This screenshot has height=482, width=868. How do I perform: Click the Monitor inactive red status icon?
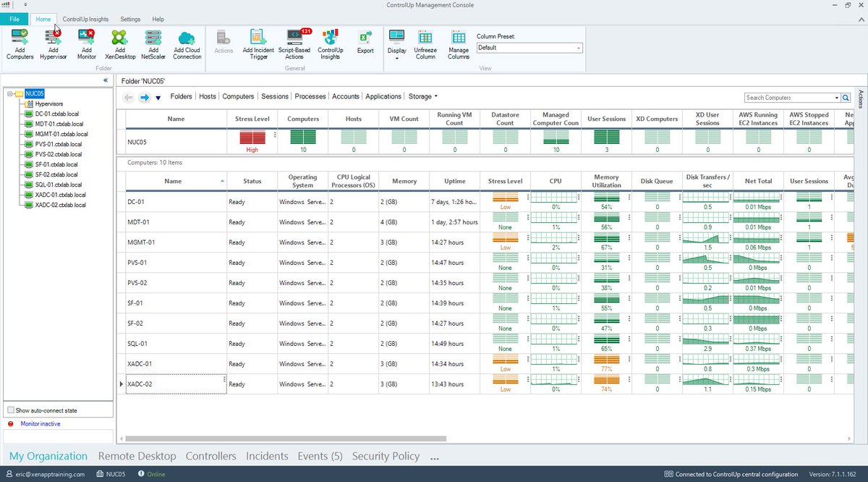pos(11,423)
